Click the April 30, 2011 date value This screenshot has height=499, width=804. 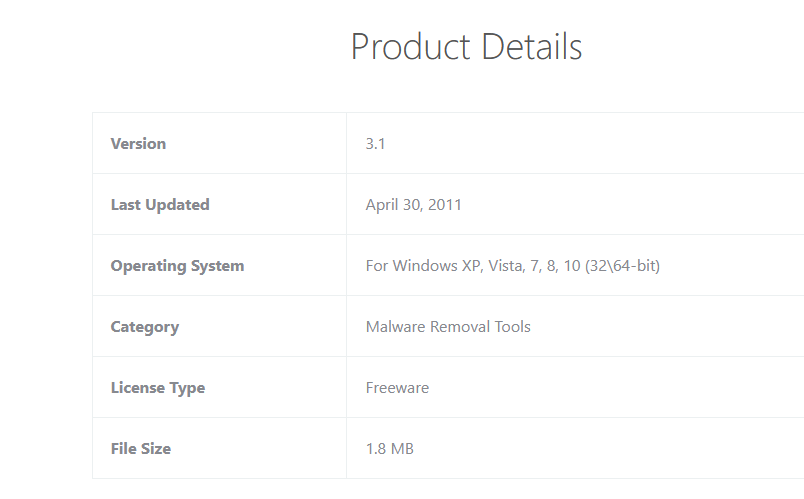414,205
